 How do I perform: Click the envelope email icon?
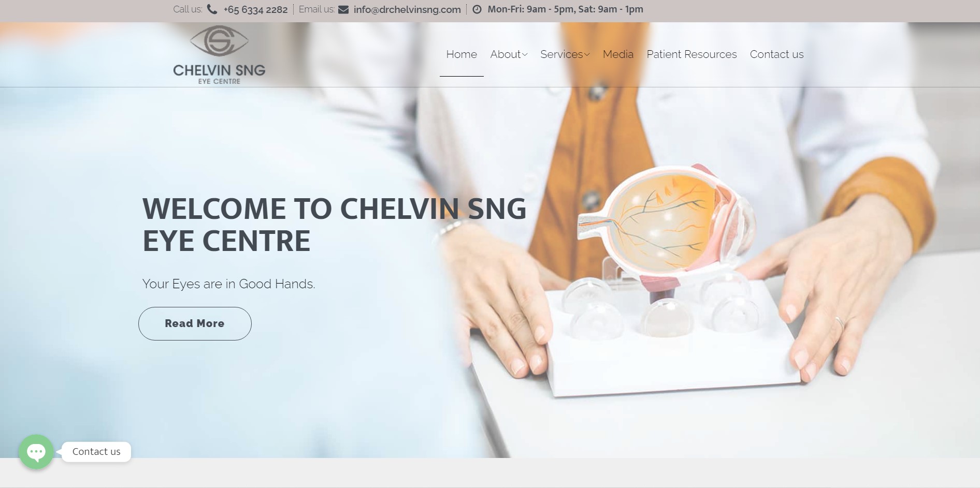[343, 9]
